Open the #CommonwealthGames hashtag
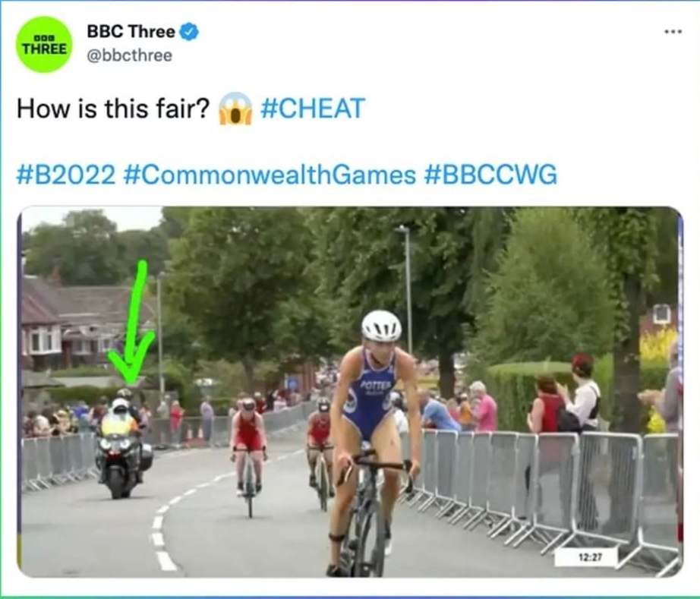This screenshot has width=700, height=599. (x=270, y=175)
